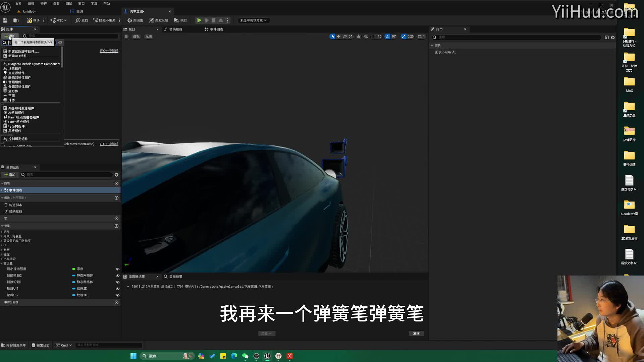Click the 添加 add component button
644x362 pixels.
coord(9,36)
